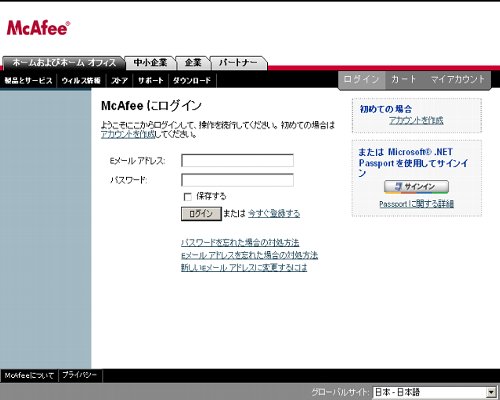Viewport: 500px width, 400px height.
Task: Switch to ホームおよびホーム オフィス tab
Action: click(63, 63)
